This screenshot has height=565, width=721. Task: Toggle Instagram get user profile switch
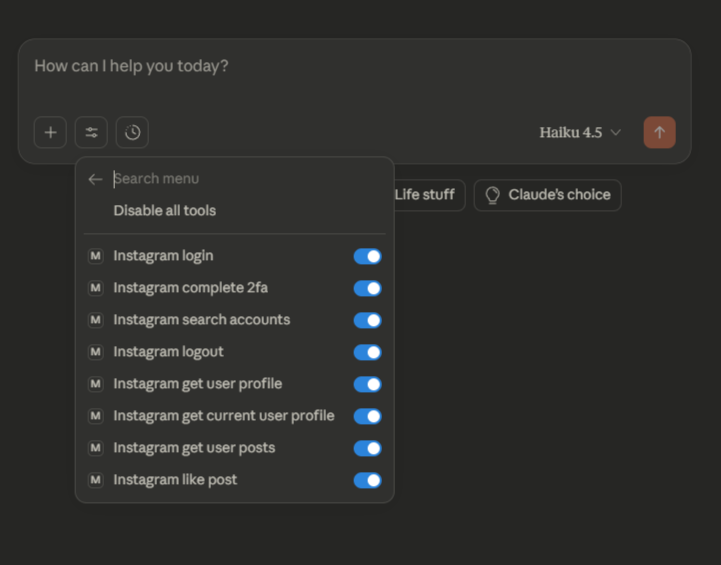coord(367,384)
